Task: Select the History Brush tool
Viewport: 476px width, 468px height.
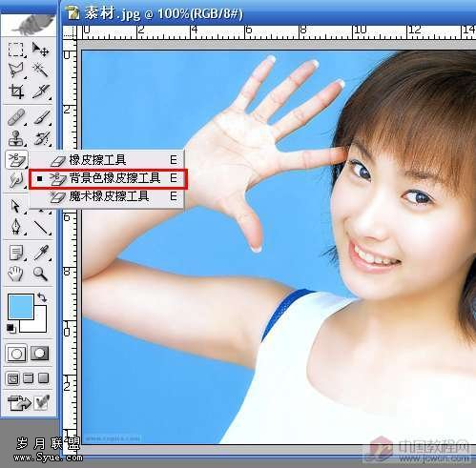Action: (x=41, y=138)
